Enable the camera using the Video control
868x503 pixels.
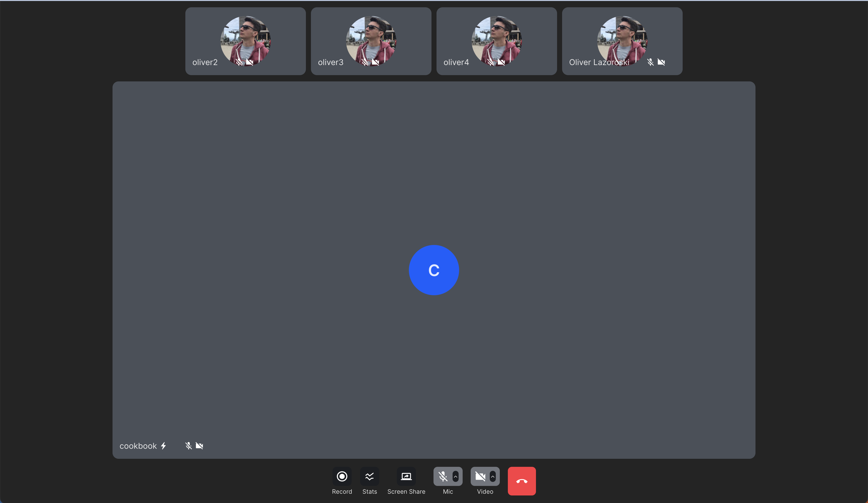480,476
